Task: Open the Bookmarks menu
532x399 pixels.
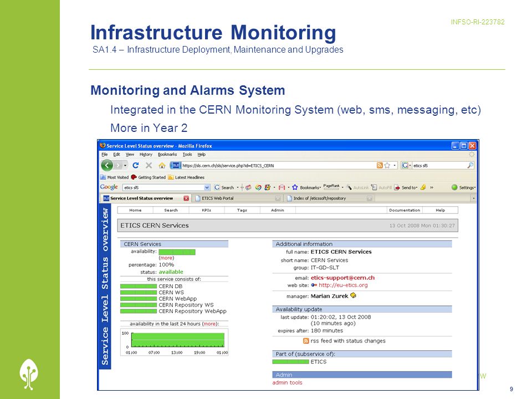Action: pos(167,155)
